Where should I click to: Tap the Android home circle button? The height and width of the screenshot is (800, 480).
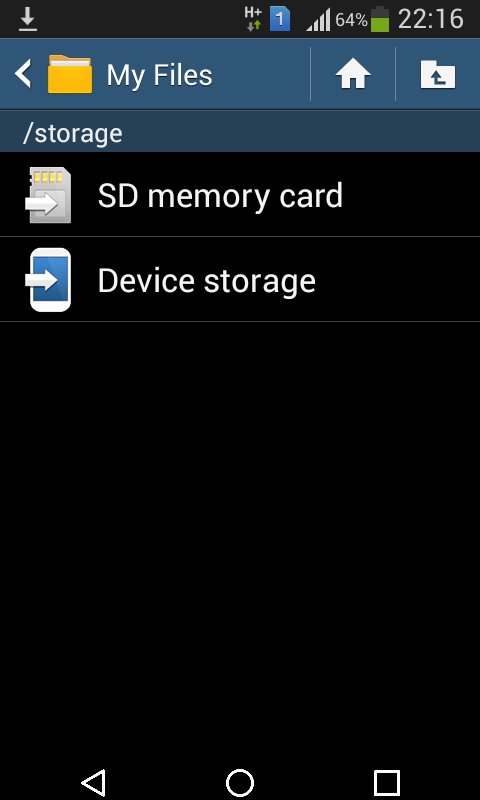point(240,782)
